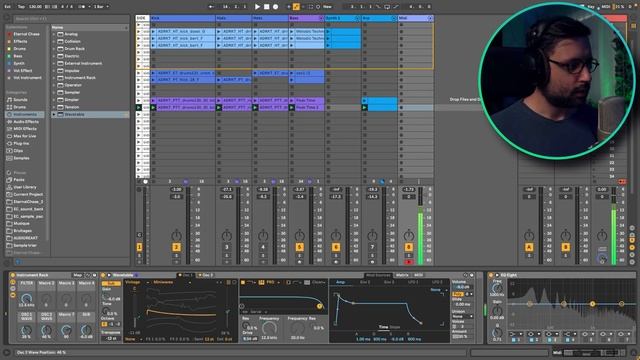The width and height of the screenshot is (640, 360).
Task: Adjust the EQ Eight Freq knob
Action: (497, 288)
